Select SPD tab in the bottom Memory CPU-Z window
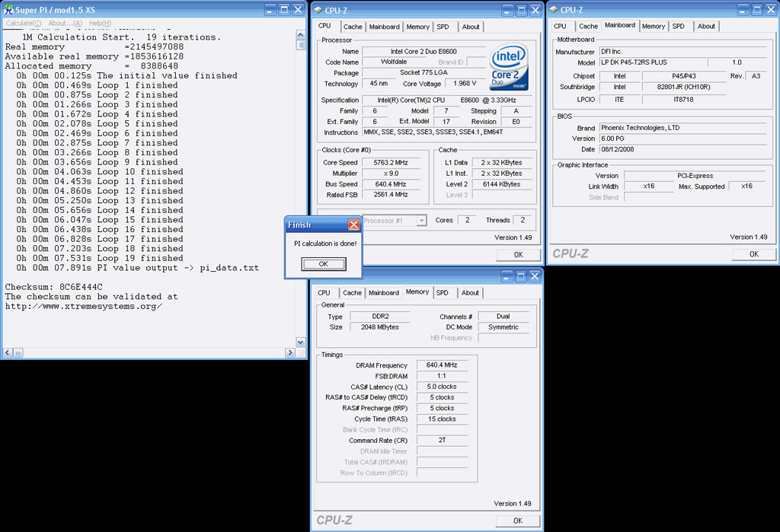780x532 pixels. pyautogui.click(x=443, y=293)
